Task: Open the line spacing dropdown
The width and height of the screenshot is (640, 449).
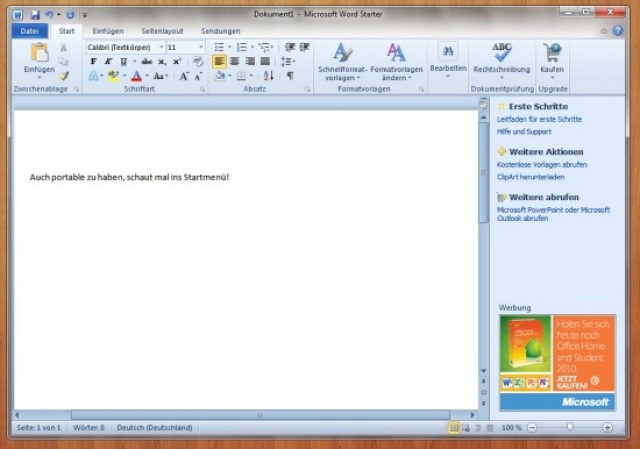Action: tap(288, 62)
